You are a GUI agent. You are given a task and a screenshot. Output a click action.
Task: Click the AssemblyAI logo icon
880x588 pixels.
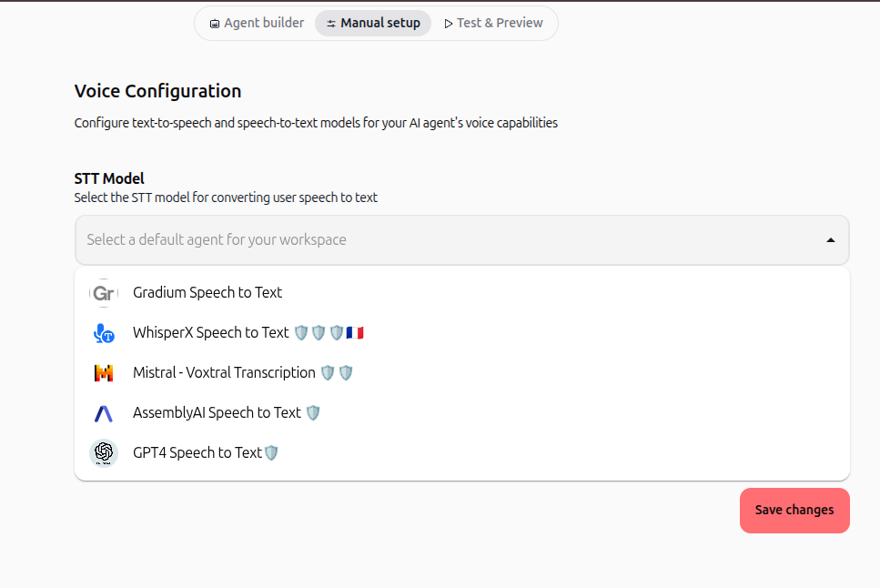click(103, 413)
